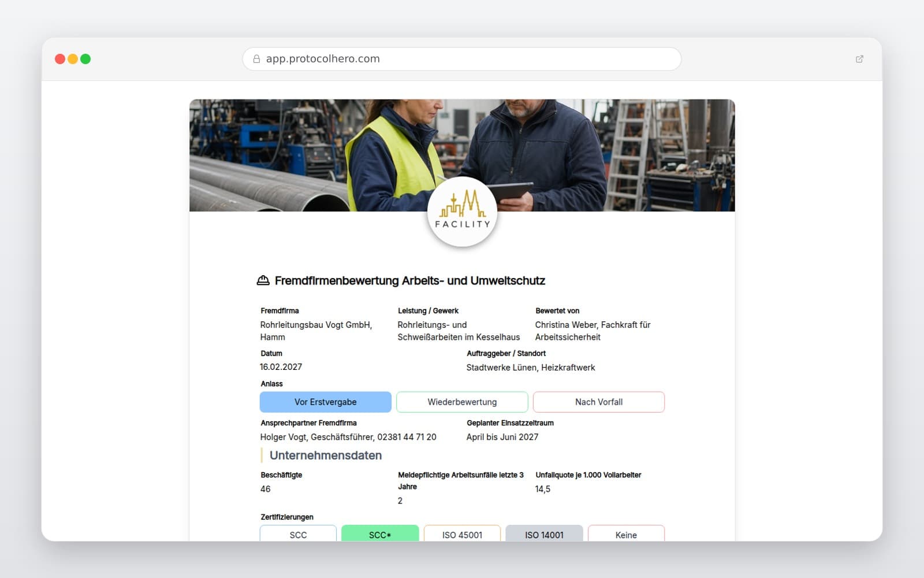Click the 'Auftraggeber / Standort' label
The width and height of the screenshot is (924, 578).
506,354
